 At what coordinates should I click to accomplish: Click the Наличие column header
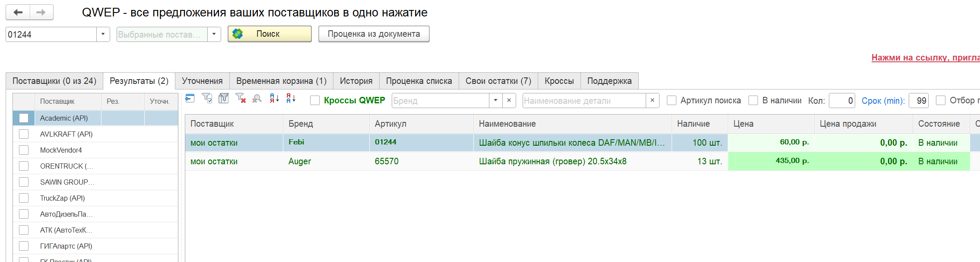(700, 124)
